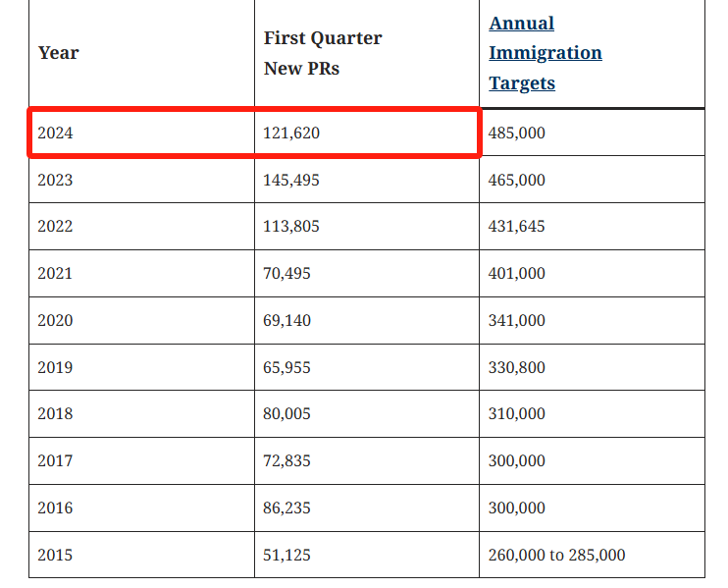Click the 2020 year cell

[x=56, y=320]
